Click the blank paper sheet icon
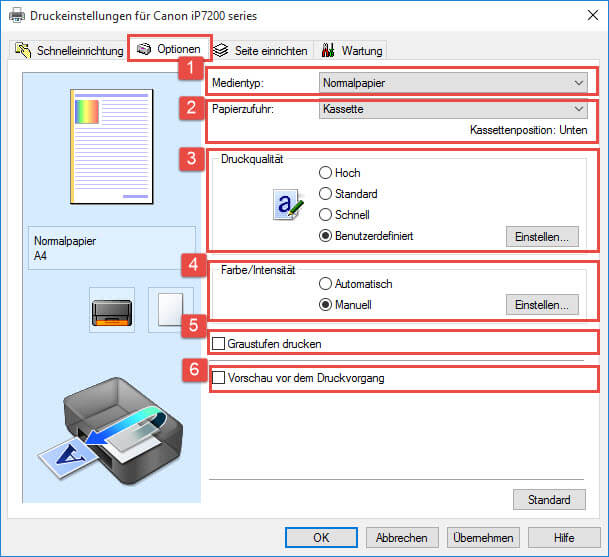 pyautogui.click(x=171, y=310)
